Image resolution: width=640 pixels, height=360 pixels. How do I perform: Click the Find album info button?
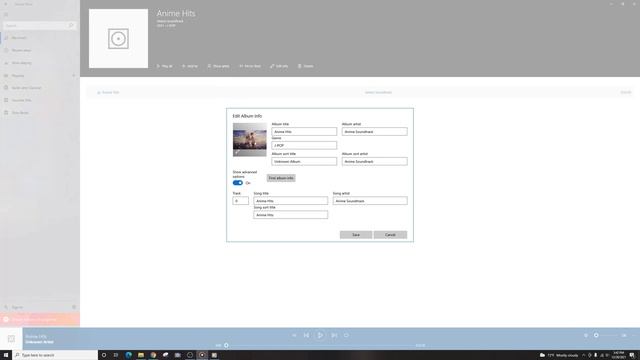281,178
